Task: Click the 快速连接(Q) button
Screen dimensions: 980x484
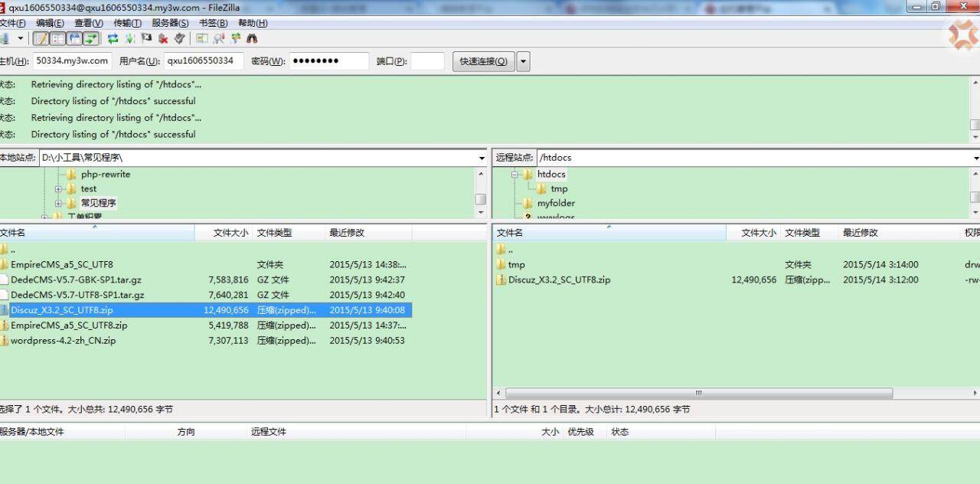Action: coord(484,61)
